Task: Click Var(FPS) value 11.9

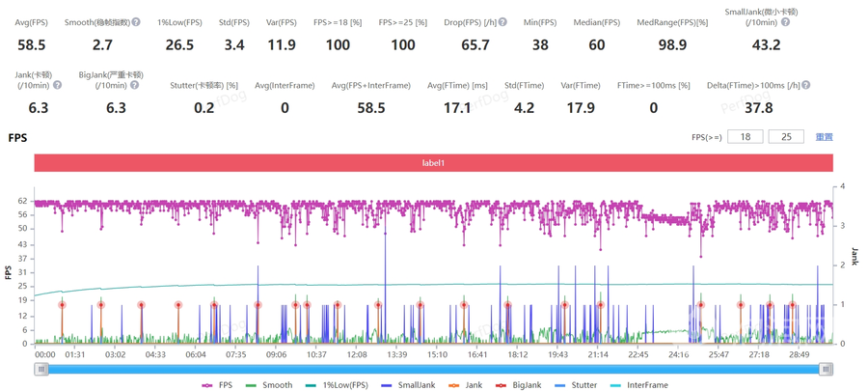Action: tap(282, 44)
